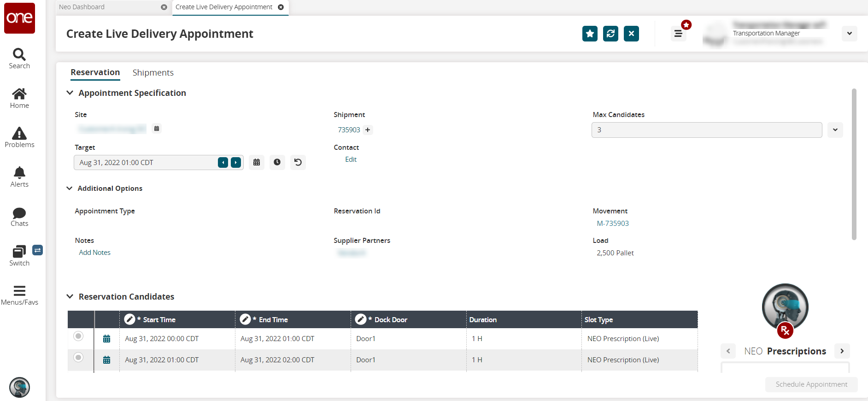The width and height of the screenshot is (868, 401).
Task: Switch to the Reservation tab
Action: (x=95, y=72)
